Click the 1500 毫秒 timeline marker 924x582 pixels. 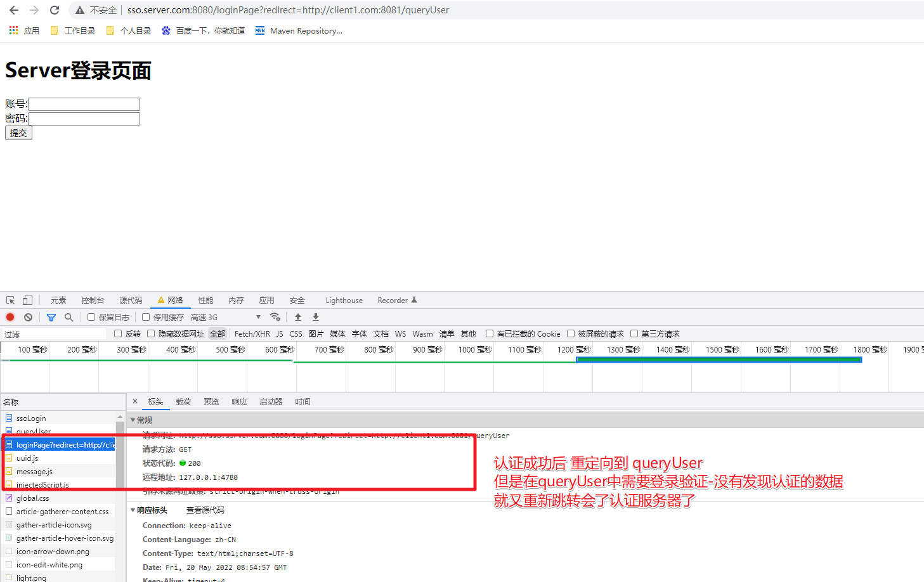pos(722,350)
